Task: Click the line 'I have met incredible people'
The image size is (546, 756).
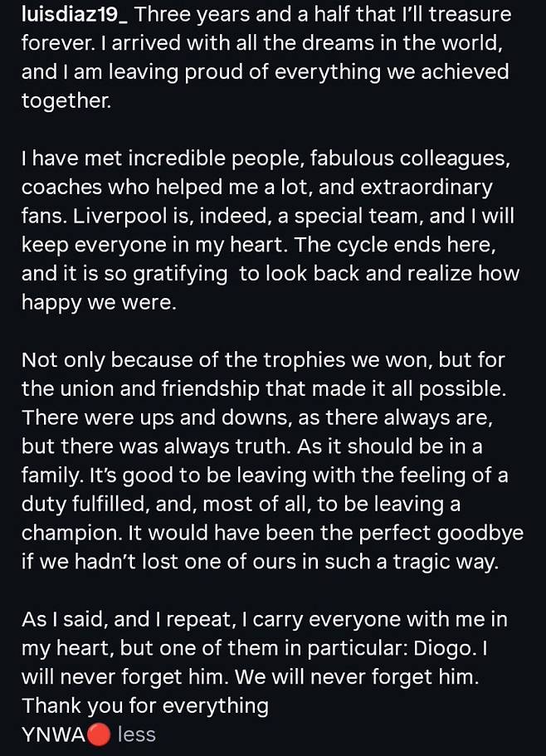Action: click(x=266, y=159)
